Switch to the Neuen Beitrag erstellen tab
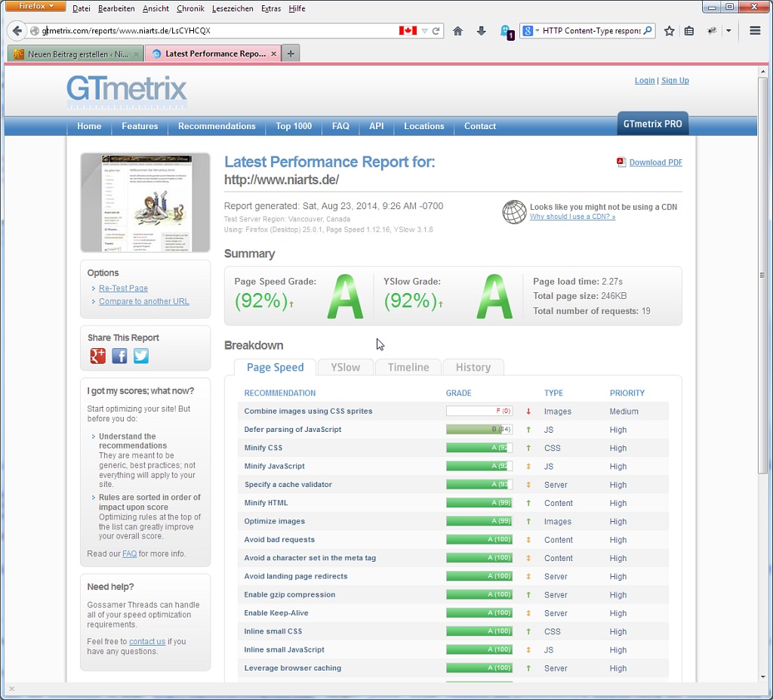Image resolution: width=773 pixels, height=700 pixels. tap(75, 54)
